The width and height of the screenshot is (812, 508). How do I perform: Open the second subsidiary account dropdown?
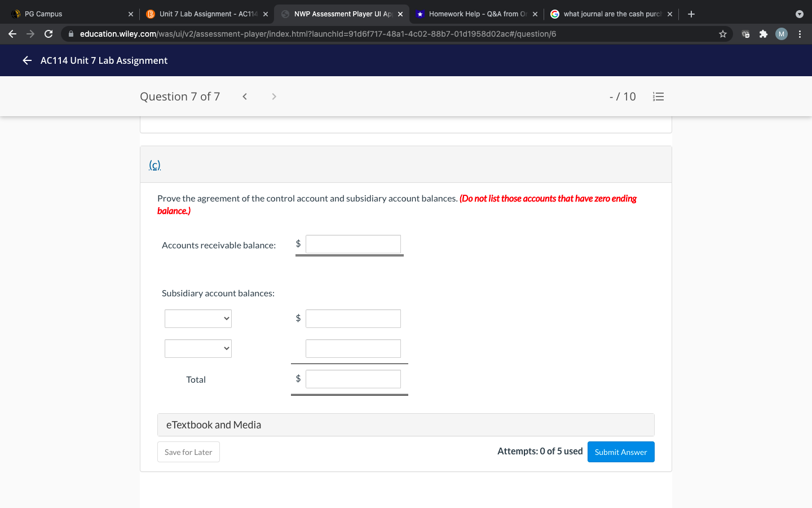tap(198, 348)
